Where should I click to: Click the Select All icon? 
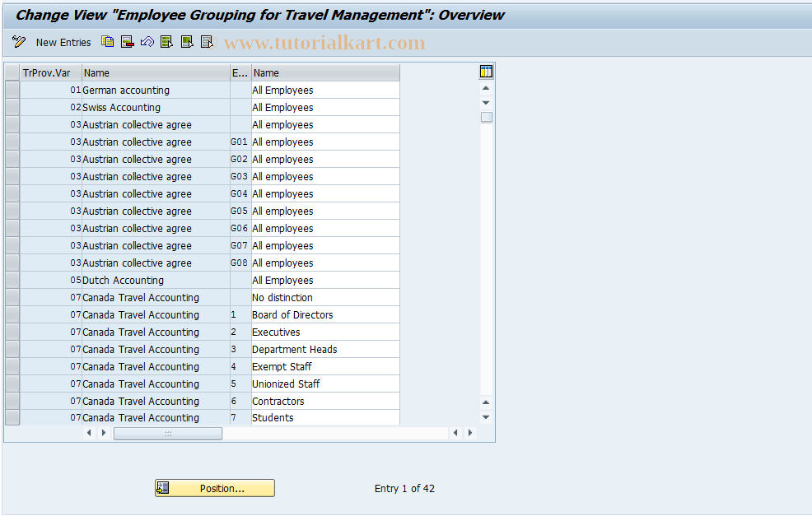[166, 42]
